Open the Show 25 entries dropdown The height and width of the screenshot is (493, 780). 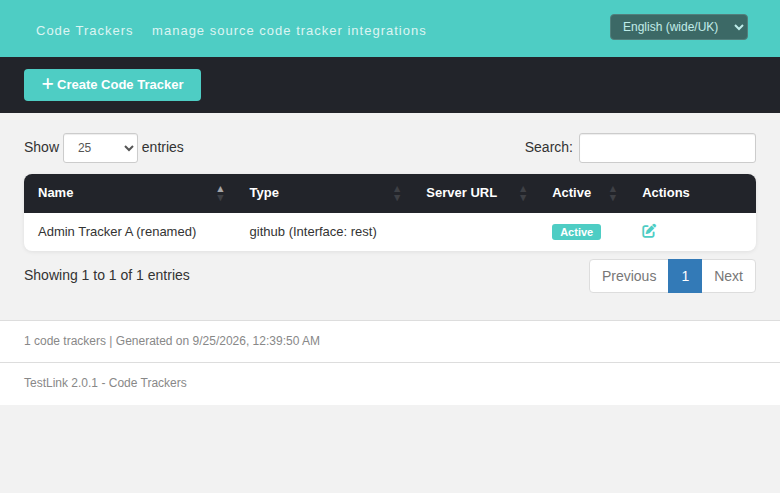[100, 148]
